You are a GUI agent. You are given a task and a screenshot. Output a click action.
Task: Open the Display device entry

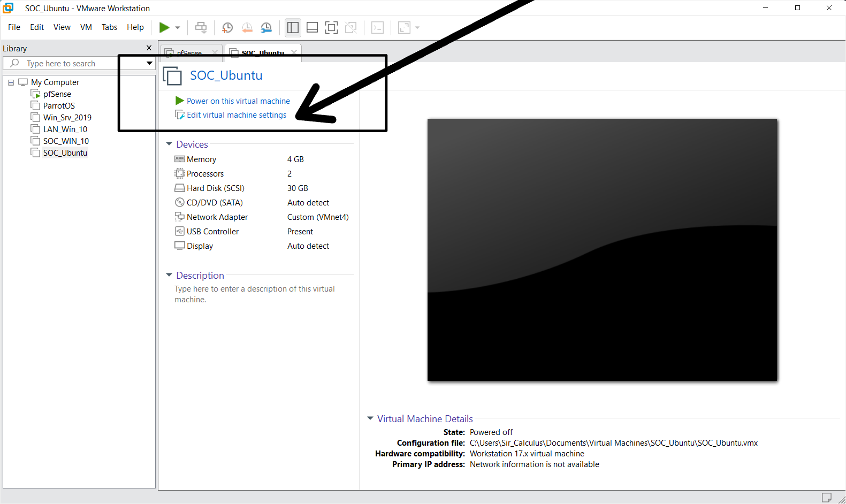click(200, 246)
